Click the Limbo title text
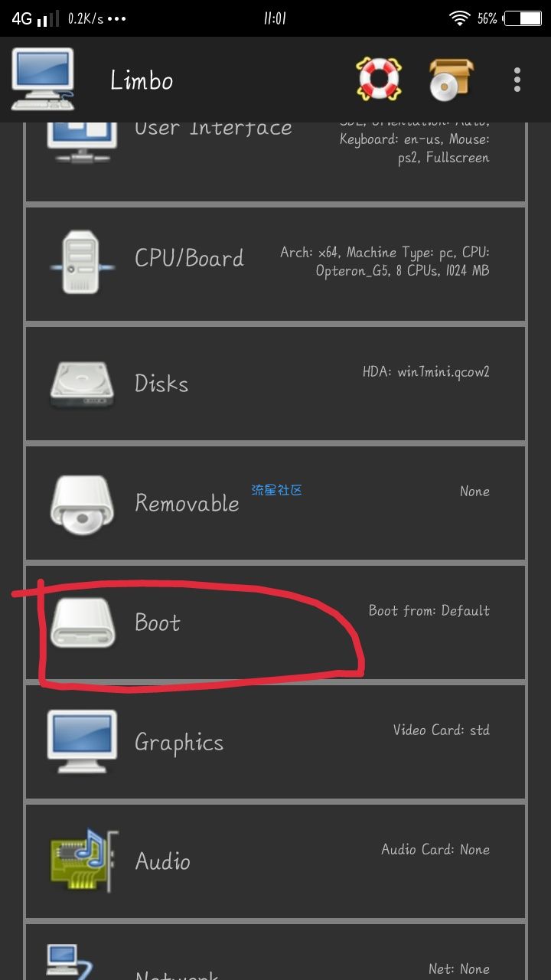The image size is (551, 980). pos(142,80)
